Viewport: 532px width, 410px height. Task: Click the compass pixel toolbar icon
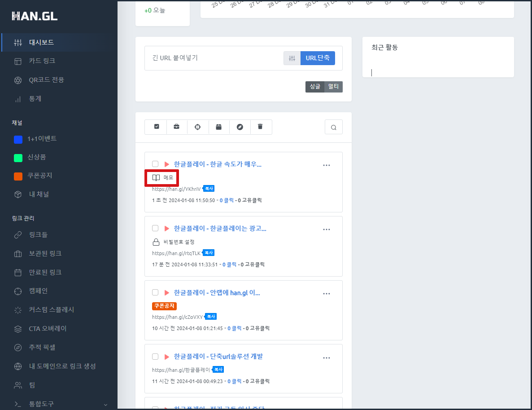240,127
